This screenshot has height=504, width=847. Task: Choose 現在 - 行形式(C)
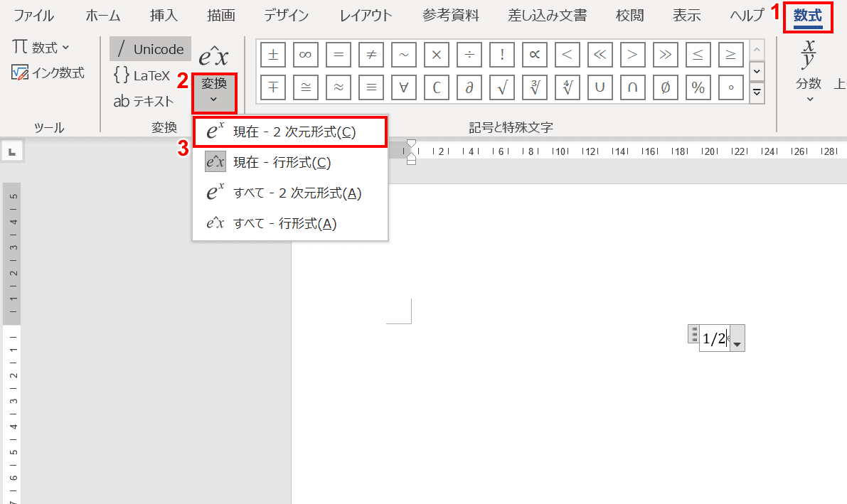pyautogui.click(x=290, y=162)
